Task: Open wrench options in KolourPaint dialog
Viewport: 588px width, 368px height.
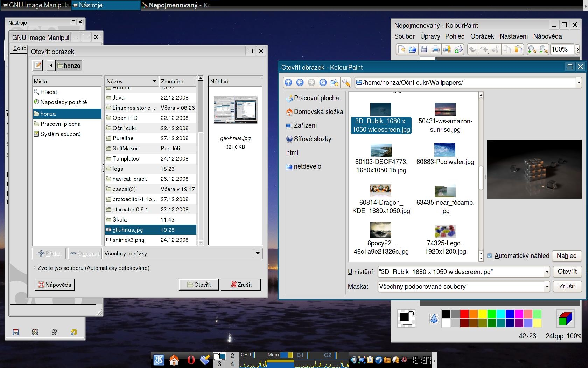Action: pyautogui.click(x=346, y=82)
